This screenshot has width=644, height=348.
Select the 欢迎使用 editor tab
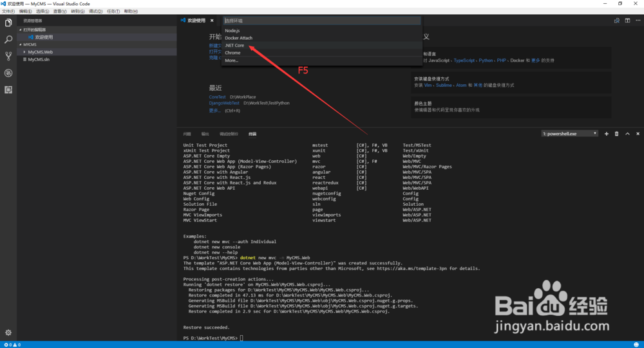click(x=196, y=21)
